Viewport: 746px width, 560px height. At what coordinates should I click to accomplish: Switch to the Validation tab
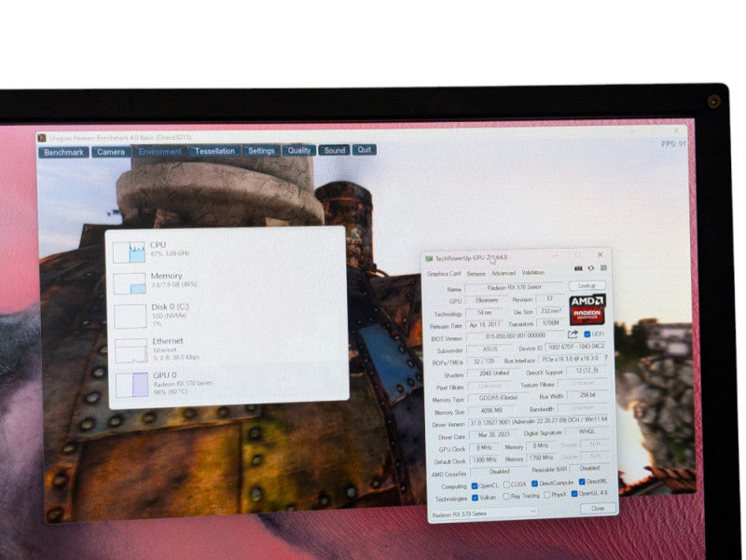click(x=532, y=272)
